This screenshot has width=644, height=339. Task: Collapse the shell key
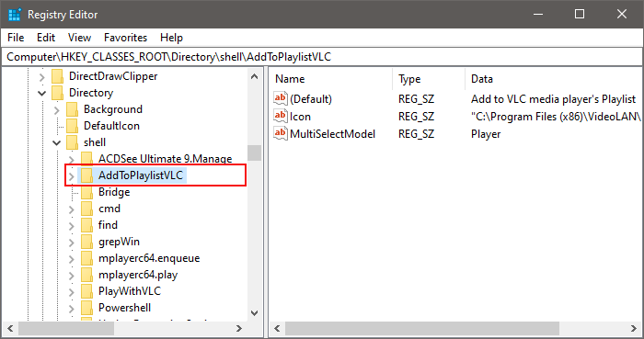(56, 142)
